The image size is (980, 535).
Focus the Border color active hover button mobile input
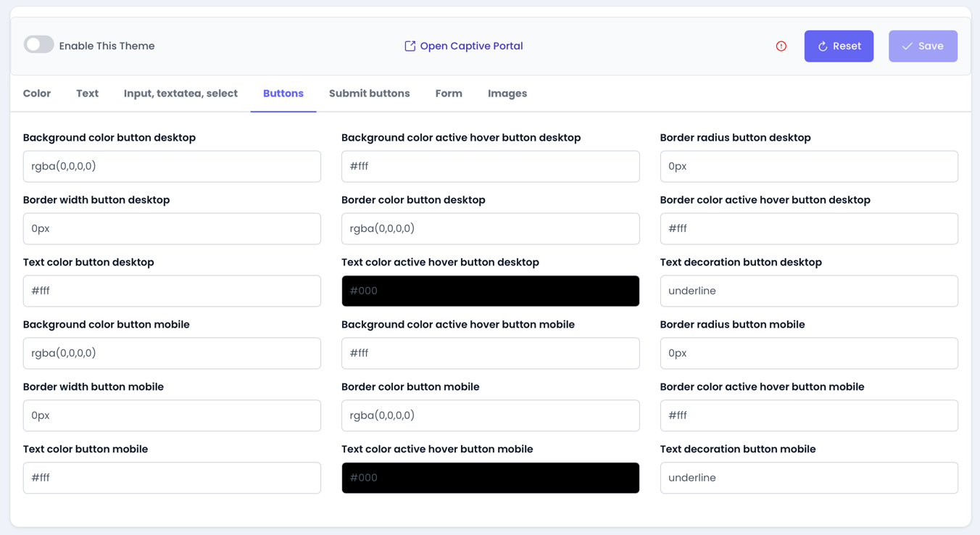808,415
